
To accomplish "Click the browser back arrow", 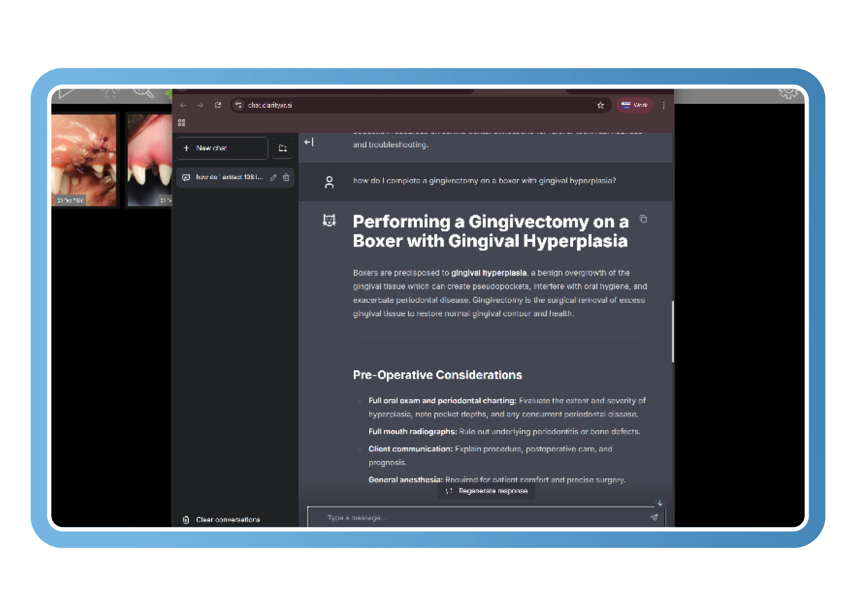I will click(x=183, y=105).
